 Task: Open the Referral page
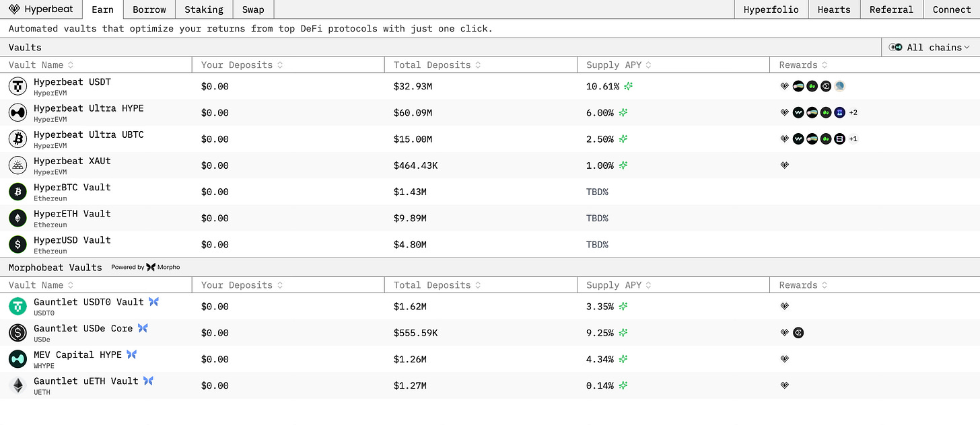point(891,9)
